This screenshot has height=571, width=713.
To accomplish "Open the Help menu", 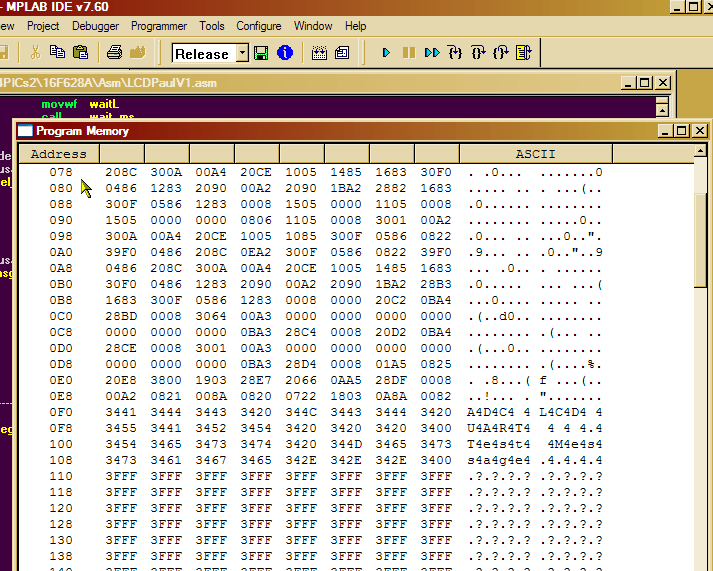I will click(356, 26).
